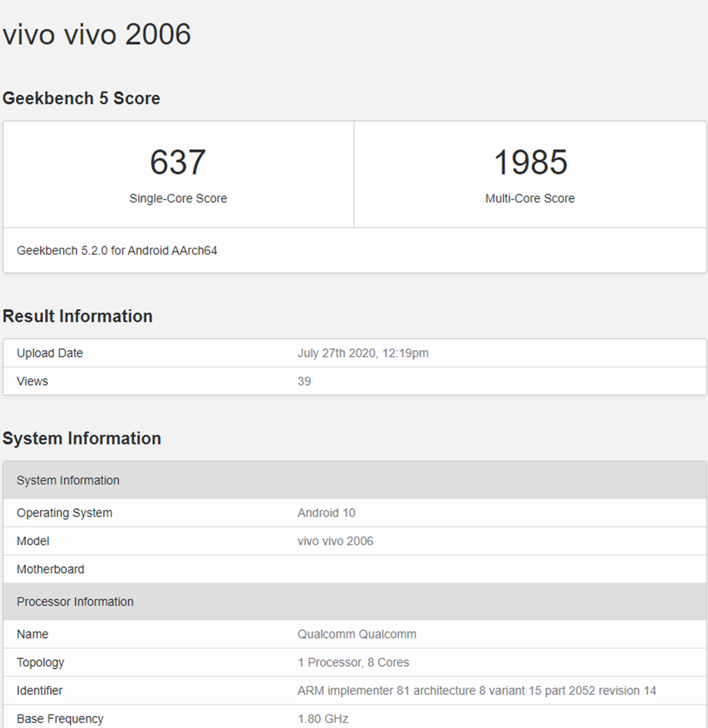The image size is (708, 728).
Task: Click the 'Upload Date' row label
Action: pyautogui.click(x=49, y=353)
